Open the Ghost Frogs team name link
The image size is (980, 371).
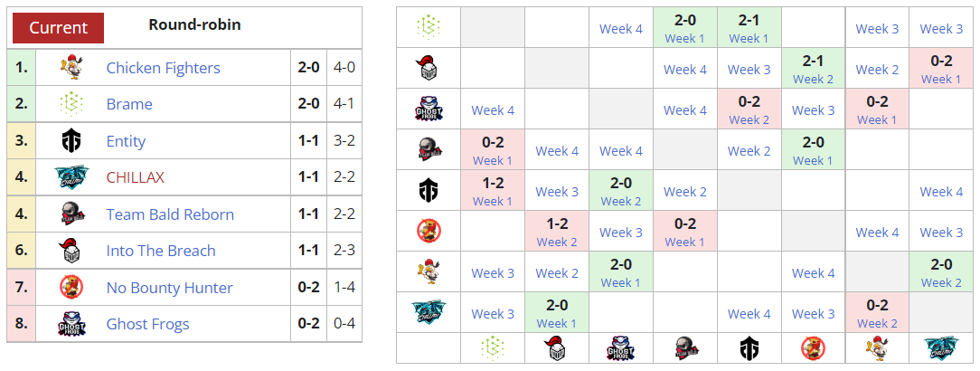148,324
